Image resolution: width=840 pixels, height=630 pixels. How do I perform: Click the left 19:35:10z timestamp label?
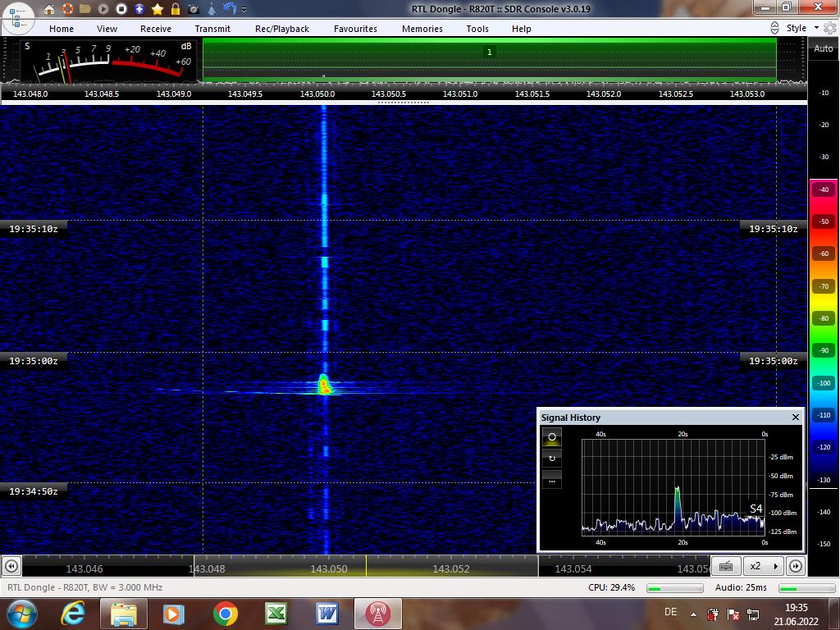pyautogui.click(x=33, y=229)
